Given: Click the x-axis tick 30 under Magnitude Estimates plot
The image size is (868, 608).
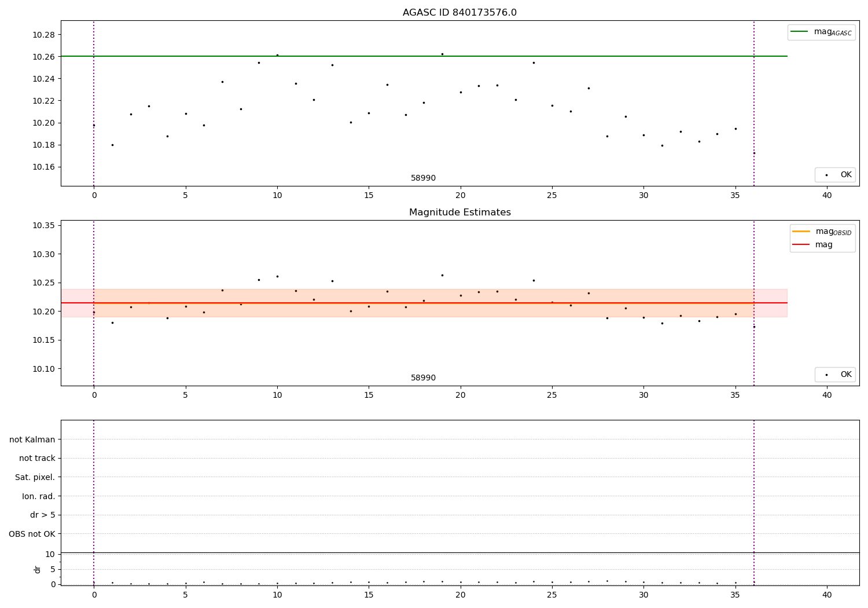Looking at the screenshot, I should coord(643,395).
